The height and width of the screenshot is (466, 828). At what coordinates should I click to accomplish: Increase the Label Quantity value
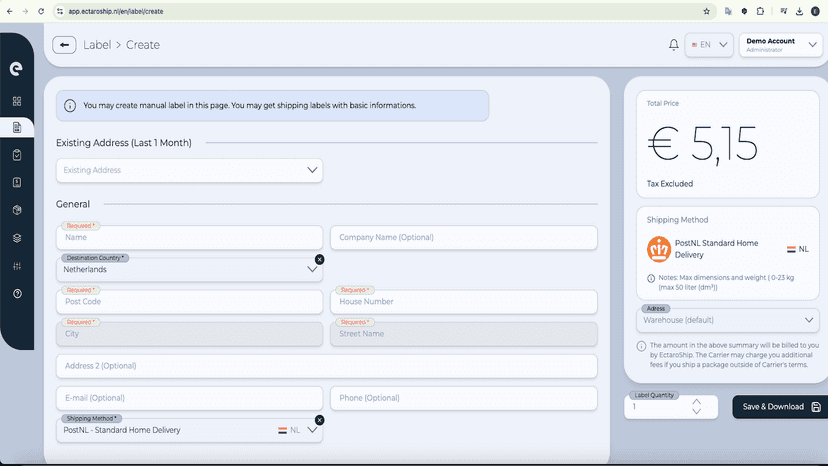[697, 402]
